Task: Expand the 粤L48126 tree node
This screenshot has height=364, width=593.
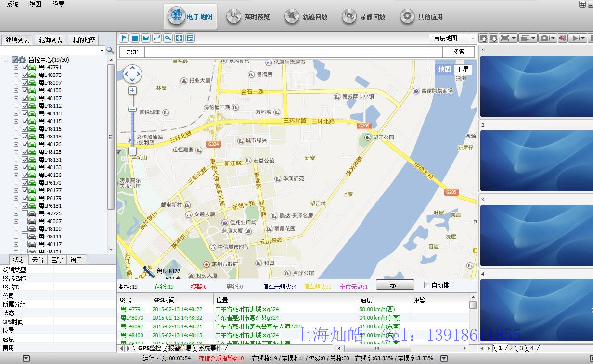Action: [16, 144]
